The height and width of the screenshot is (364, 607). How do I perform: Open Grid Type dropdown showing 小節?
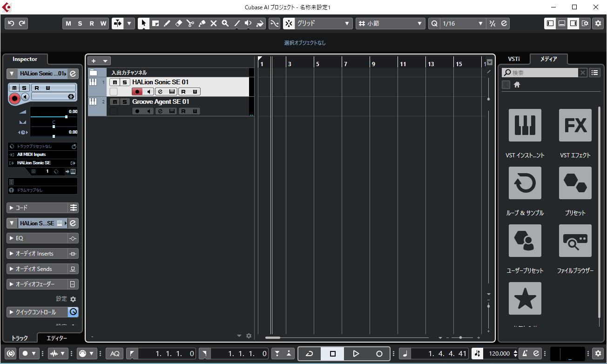pyautogui.click(x=391, y=23)
